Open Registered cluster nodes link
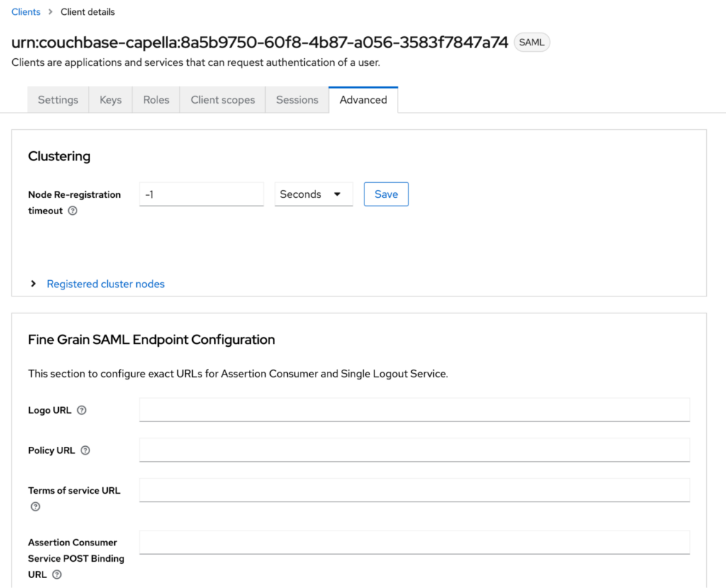726x588 pixels. click(106, 284)
